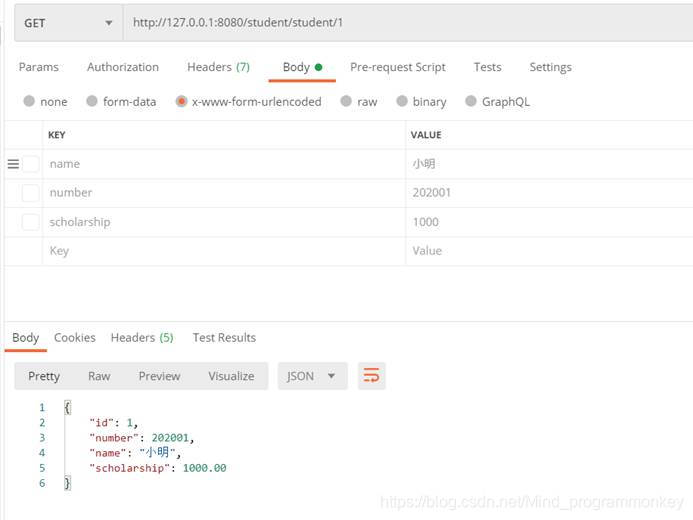Click the request URL input field

(408, 23)
